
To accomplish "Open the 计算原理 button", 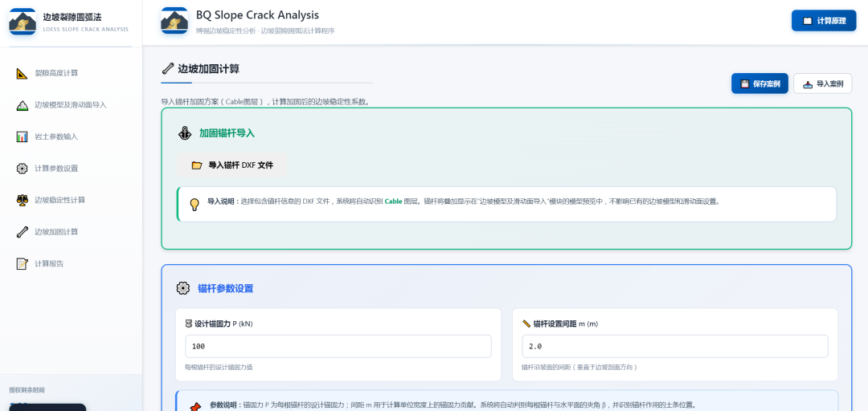I will click(824, 20).
